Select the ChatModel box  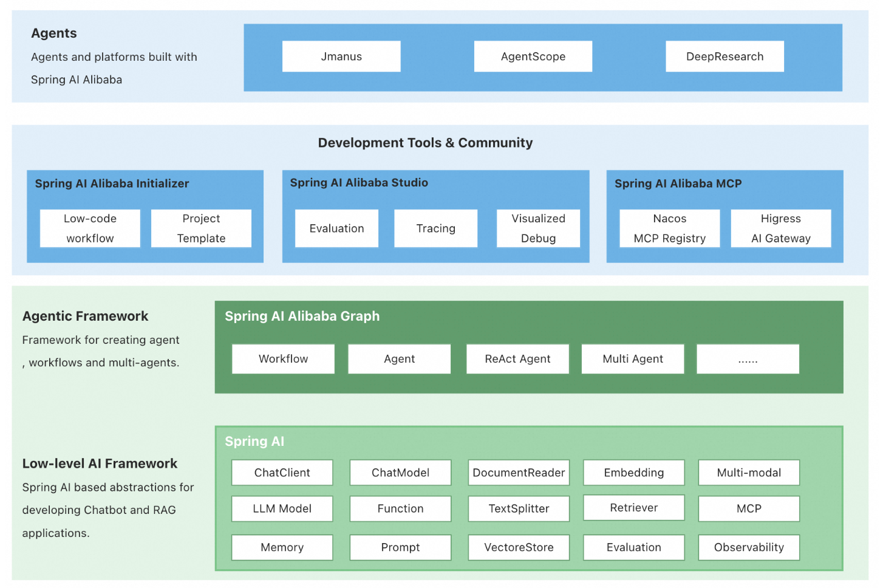tap(400, 473)
